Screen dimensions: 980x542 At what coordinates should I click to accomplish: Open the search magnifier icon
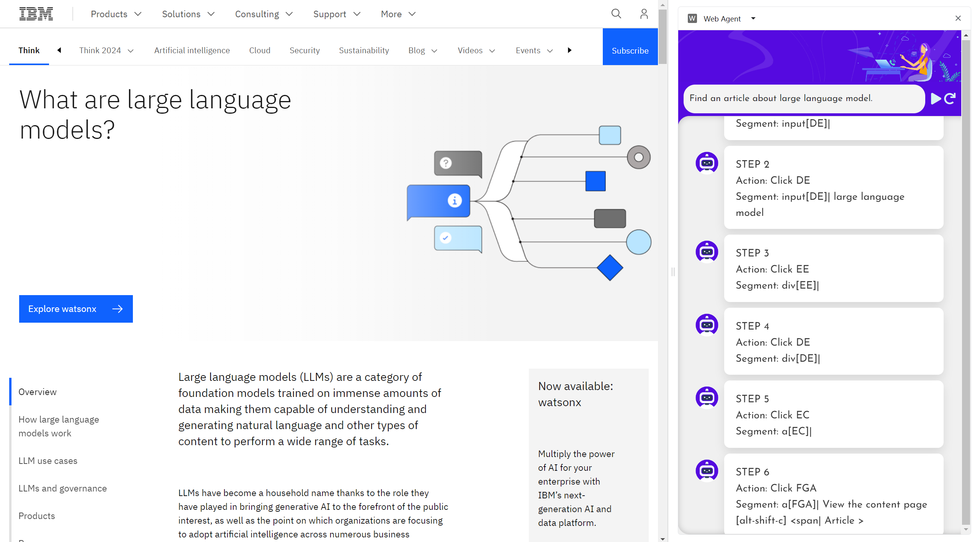(616, 14)
